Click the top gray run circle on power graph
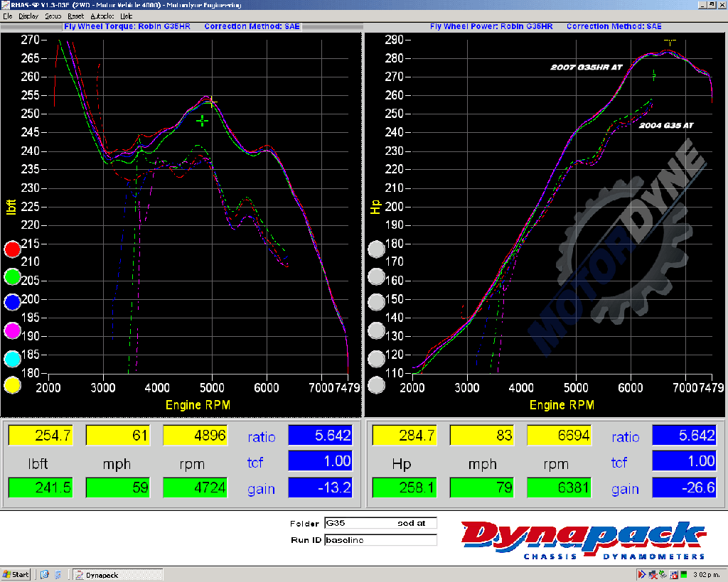 (376, 249)
